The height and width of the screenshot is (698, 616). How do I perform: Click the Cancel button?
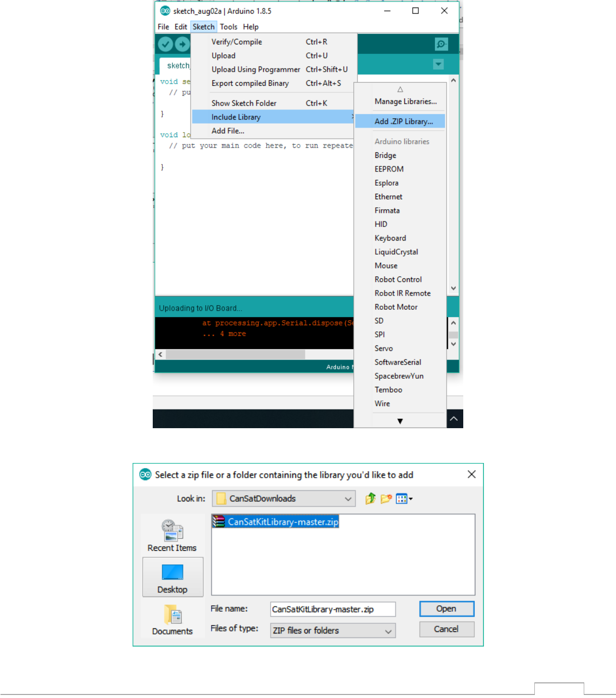coord(447,629)
